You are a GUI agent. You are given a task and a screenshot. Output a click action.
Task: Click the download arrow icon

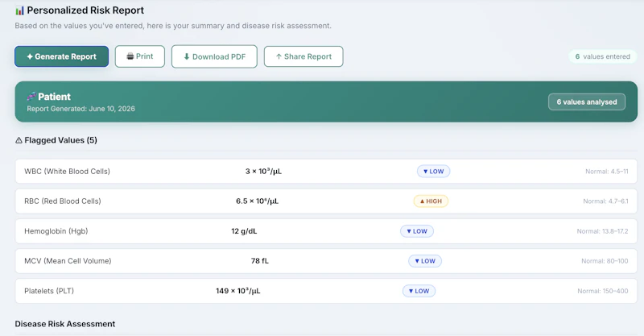click(187, 56)
